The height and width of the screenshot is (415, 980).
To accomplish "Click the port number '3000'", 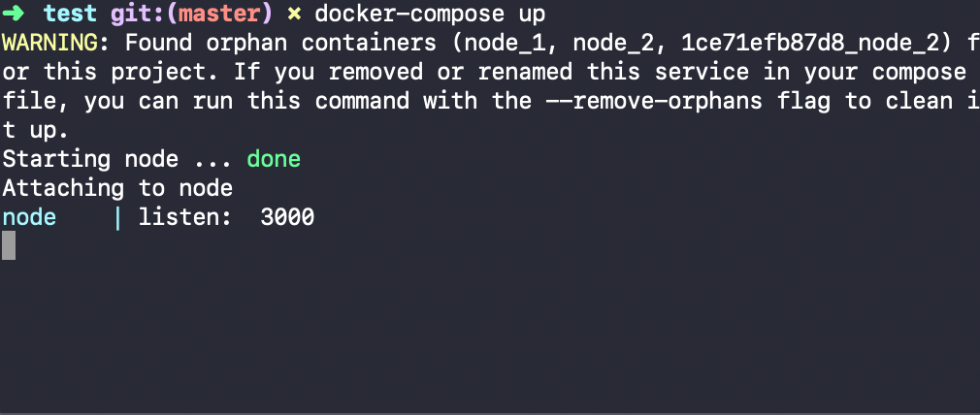I will pos(287,217).
